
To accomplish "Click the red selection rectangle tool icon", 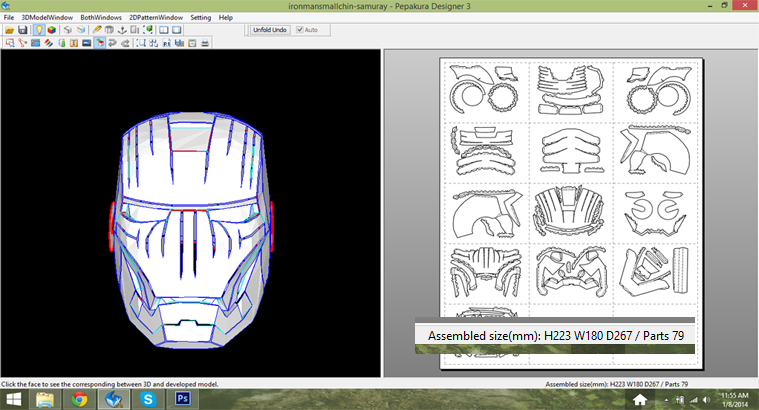I will click(10, 43).
